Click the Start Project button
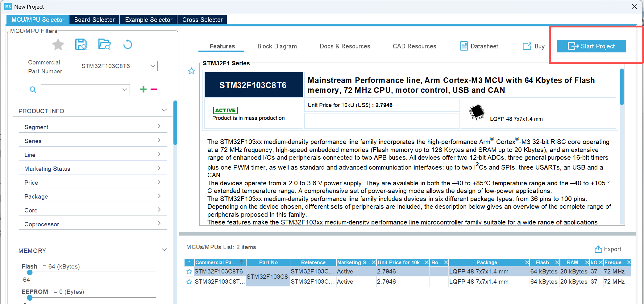This screenshot has height=304, width=644. (x=591, y=46)
